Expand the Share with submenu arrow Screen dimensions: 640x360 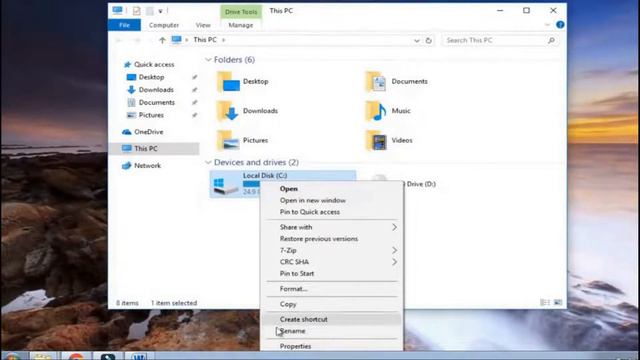394,227
